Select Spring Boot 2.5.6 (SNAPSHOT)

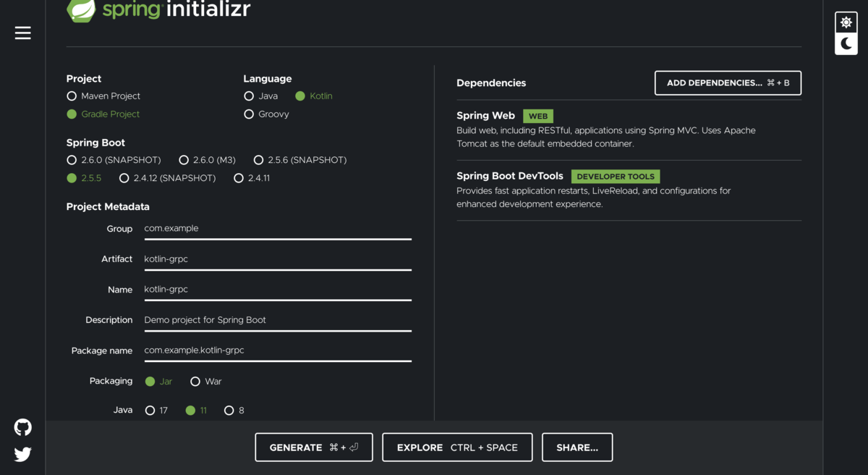coord(300,159)
